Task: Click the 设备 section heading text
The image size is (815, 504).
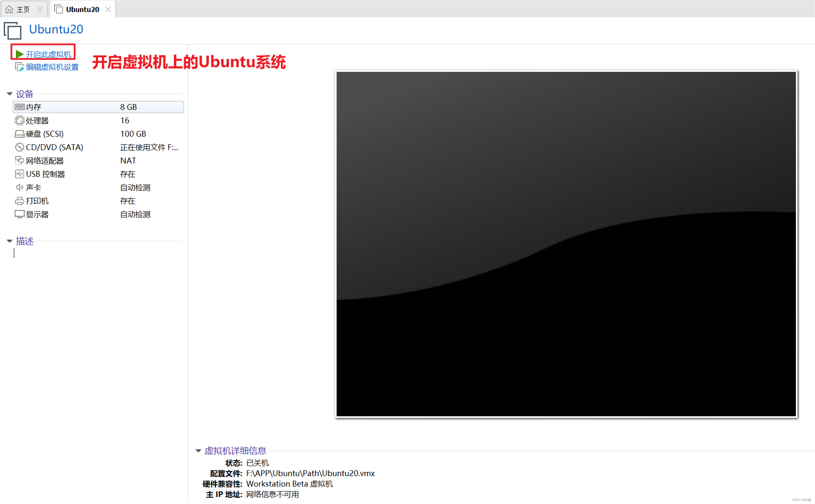Action: (25, 94)
